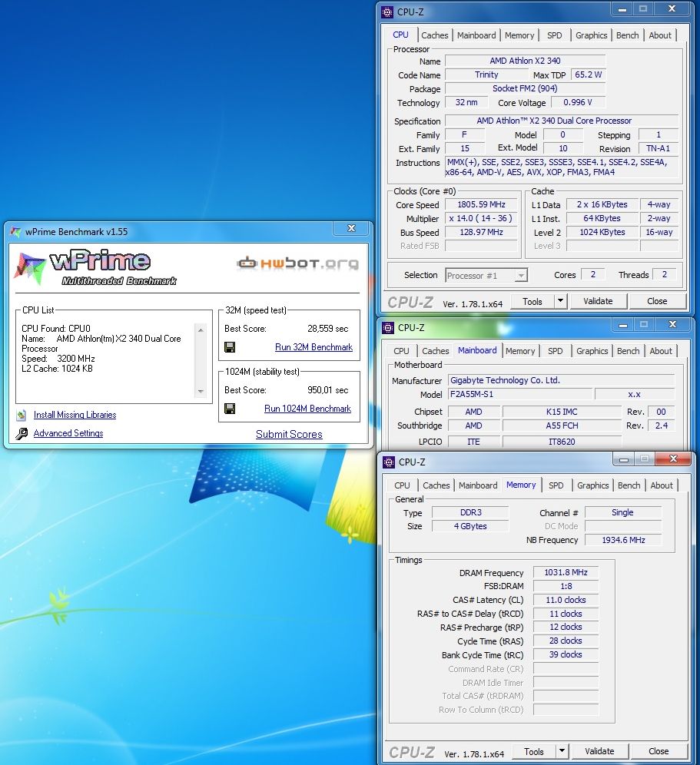Click the wPrime title bar app icon
This screenshot has height=765, width=700.
coord(15,232)
